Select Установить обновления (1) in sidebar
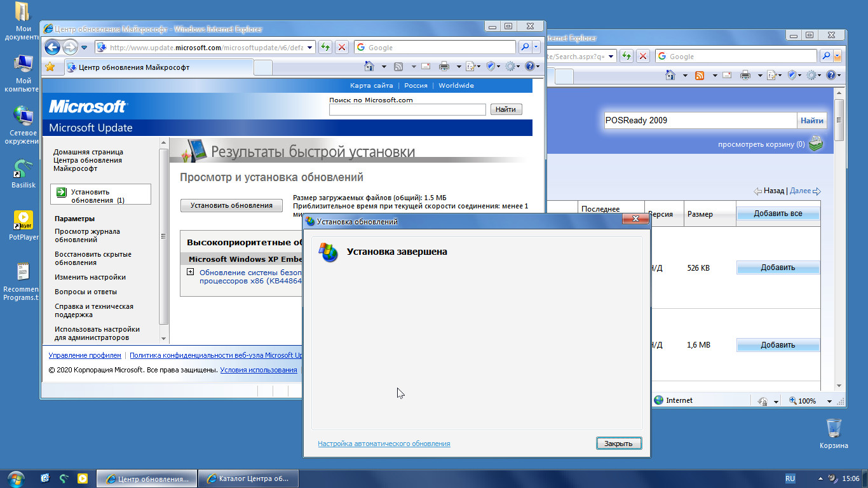 tap(100, 194)
